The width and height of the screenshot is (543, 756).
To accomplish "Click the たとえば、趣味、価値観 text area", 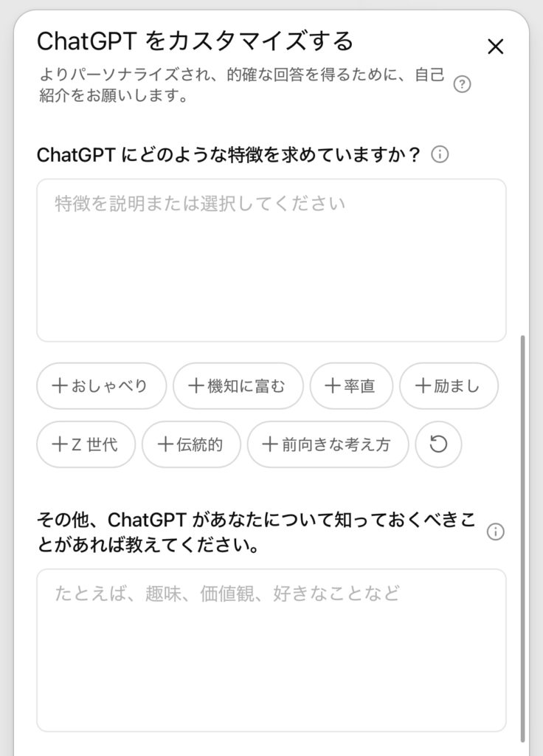I will pyautogui.click(x=271, y=650).
